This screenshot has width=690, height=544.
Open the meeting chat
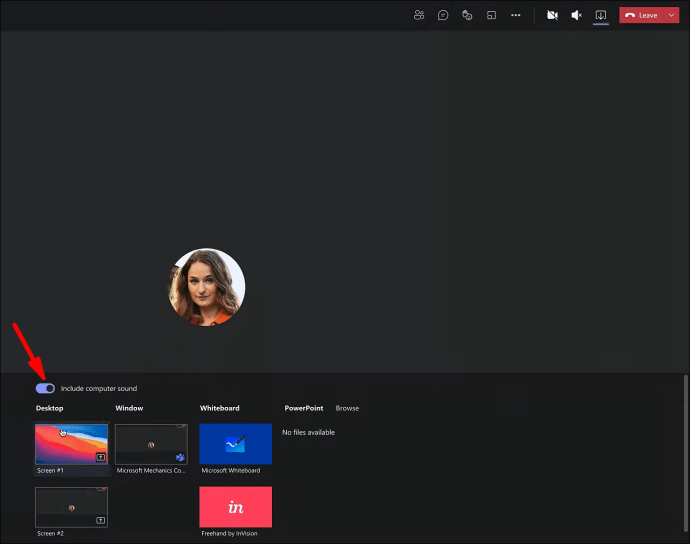tap(443, 15)
